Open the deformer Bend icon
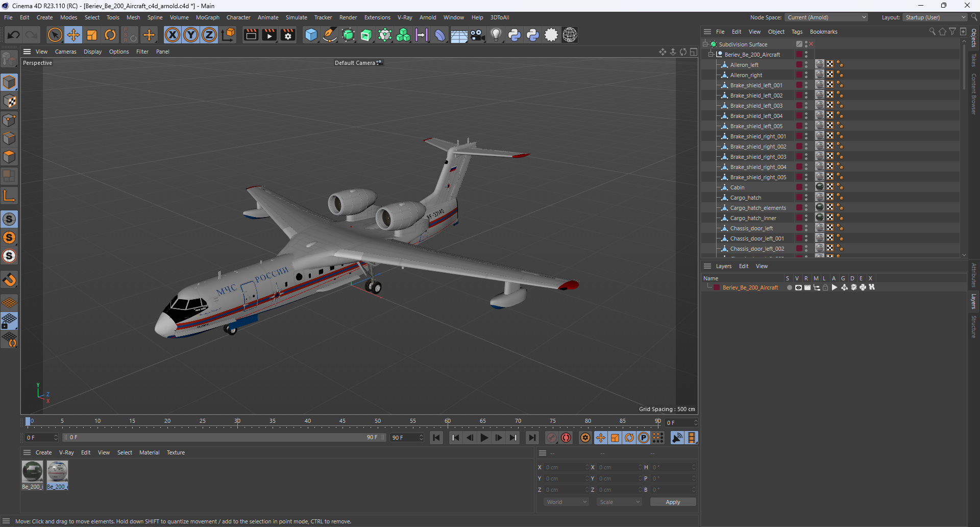 (x=440, y=35)
